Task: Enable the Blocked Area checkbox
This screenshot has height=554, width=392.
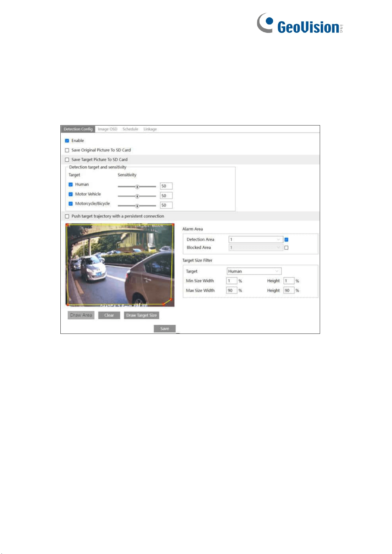Action: (x=286, y=248)
